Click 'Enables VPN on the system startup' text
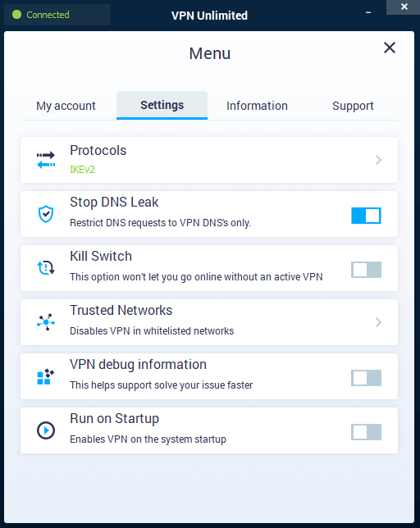Viewport: 420px width, 528px height. (x=148, y=439)
